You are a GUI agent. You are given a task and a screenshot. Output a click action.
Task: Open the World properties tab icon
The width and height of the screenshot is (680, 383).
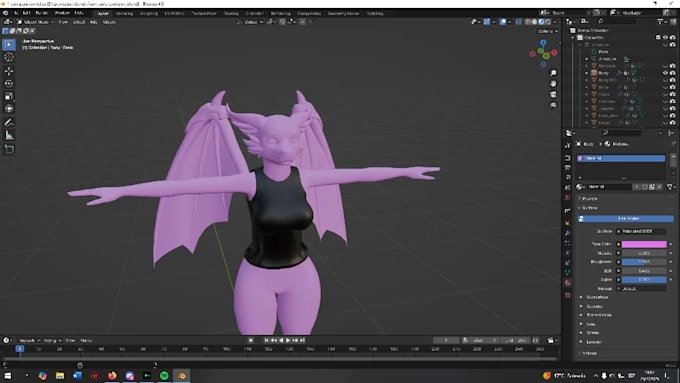click(568, 198)
